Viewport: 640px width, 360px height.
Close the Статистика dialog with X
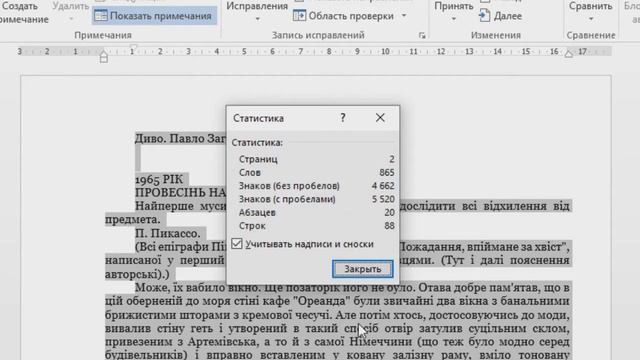click(380, 118)
